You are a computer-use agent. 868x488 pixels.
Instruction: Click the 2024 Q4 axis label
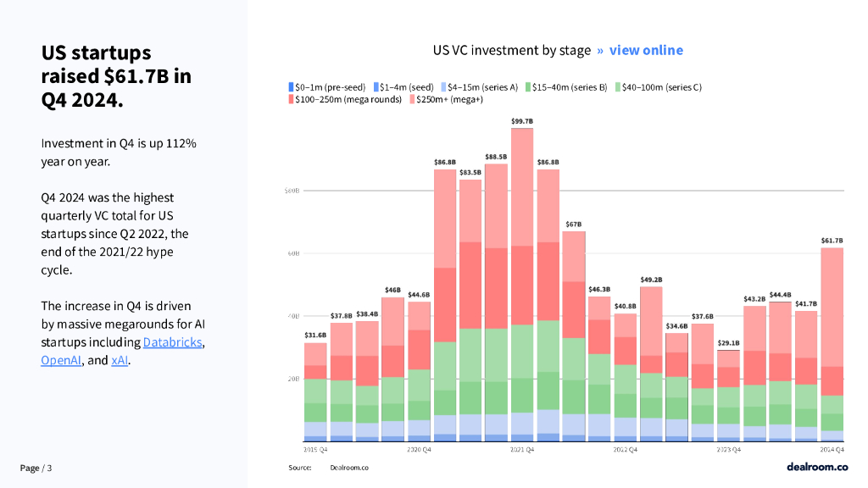tap(832, 449)
